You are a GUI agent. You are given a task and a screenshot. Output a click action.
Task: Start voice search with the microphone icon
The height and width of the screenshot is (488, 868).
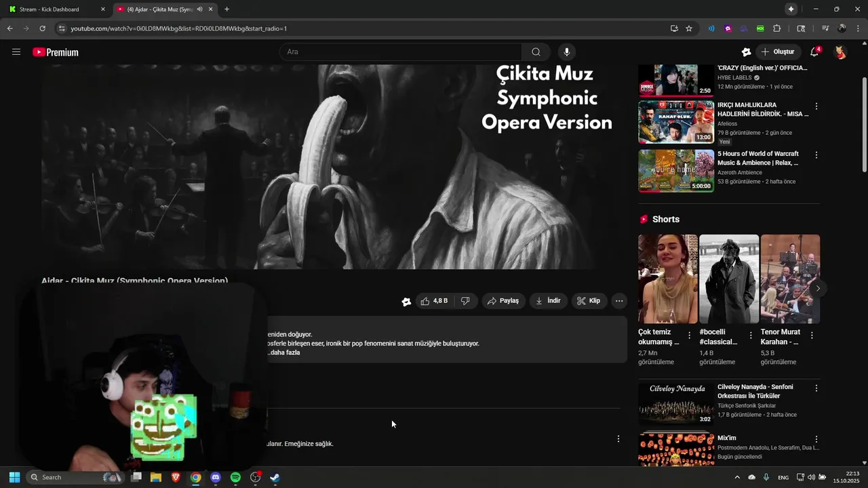tap(567, 52)
